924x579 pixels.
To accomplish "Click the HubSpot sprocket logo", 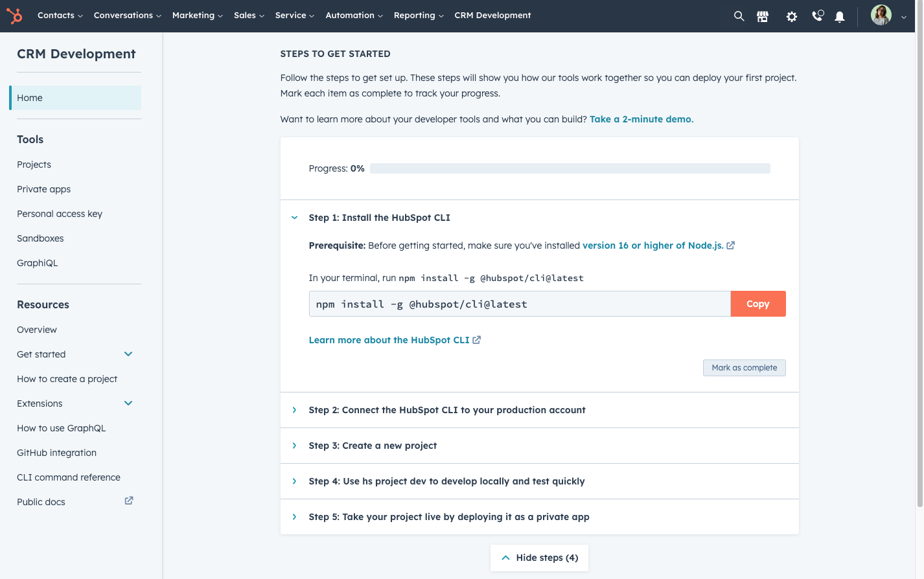I will pyautogui.click(x=14, y=16).
